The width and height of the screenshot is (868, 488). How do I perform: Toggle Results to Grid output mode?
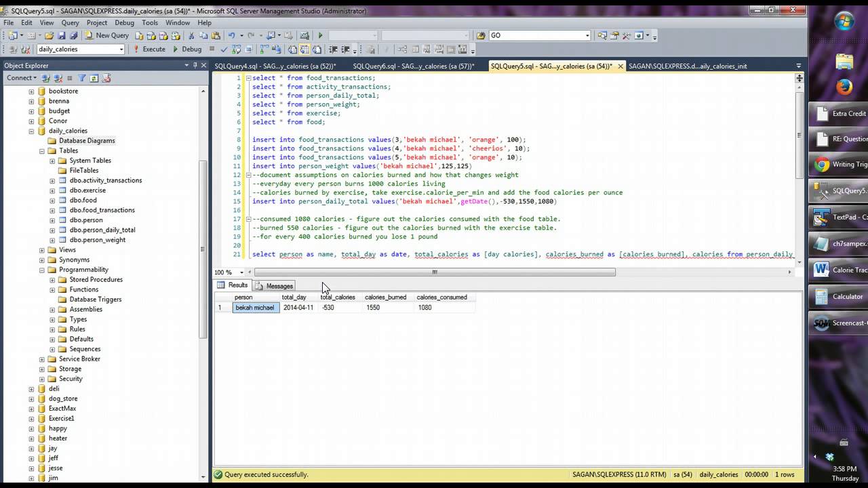[304, 49]
